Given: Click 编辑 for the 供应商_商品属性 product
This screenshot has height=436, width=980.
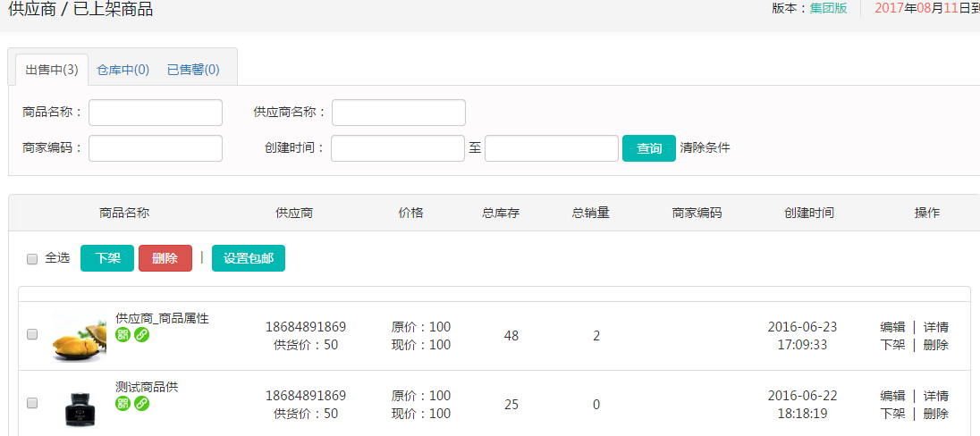Looking at the screenshot, I should click(x=892, y=327).
